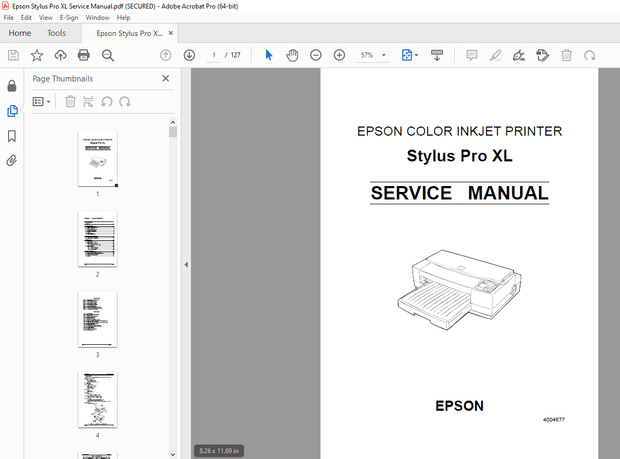
Task: Zoom out with minus circle icon
Action: point(316,55)
